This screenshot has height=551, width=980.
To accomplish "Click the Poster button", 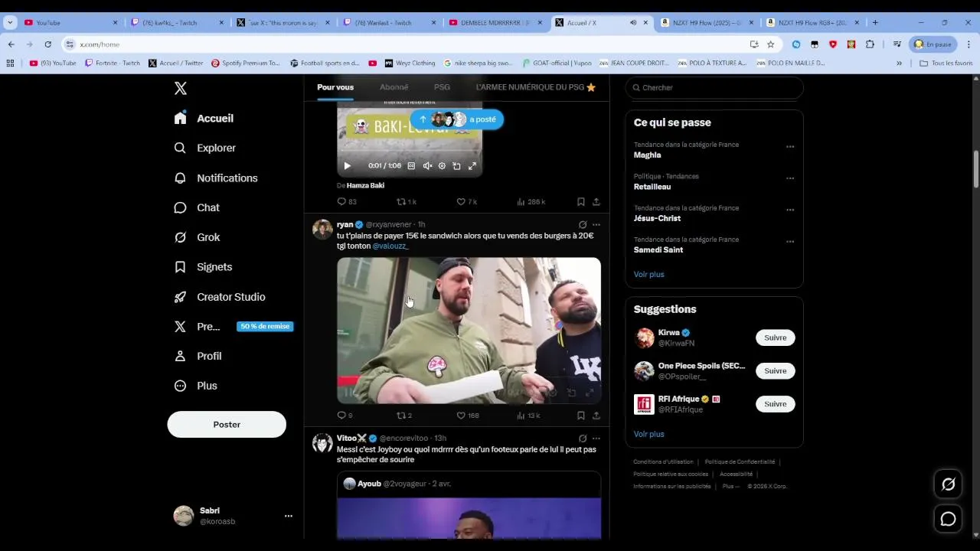I will [x=227, y=424].
